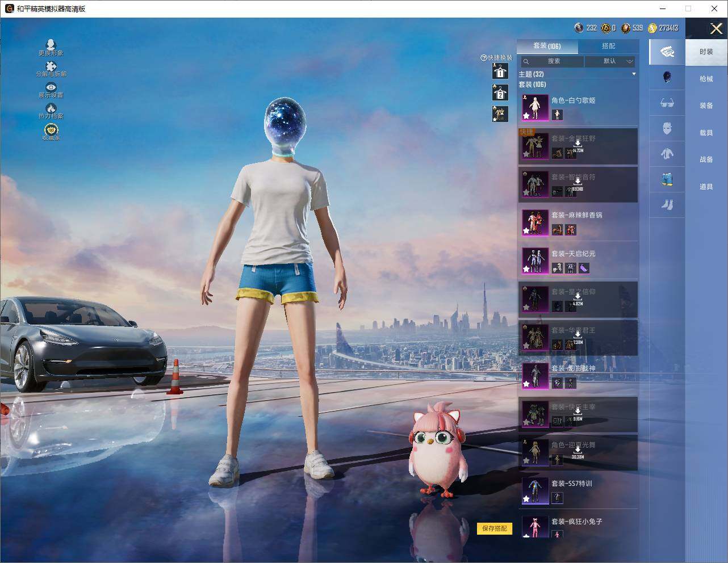Download 套装-快乐主宰 outfit (9.16M)
Screen dimensions: 728x563
[x=578, y=415]
